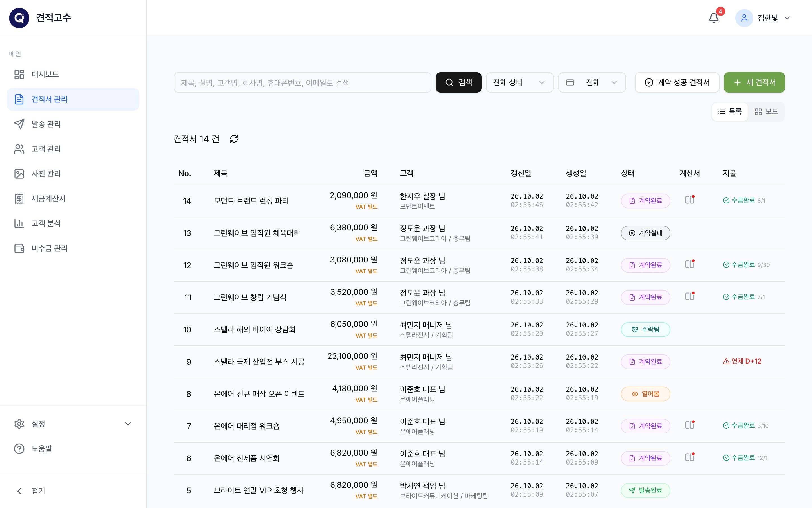Click the 검색 search button
This screenshot has width=812, height=508.
pyautogui.click(x=458, y=82)
